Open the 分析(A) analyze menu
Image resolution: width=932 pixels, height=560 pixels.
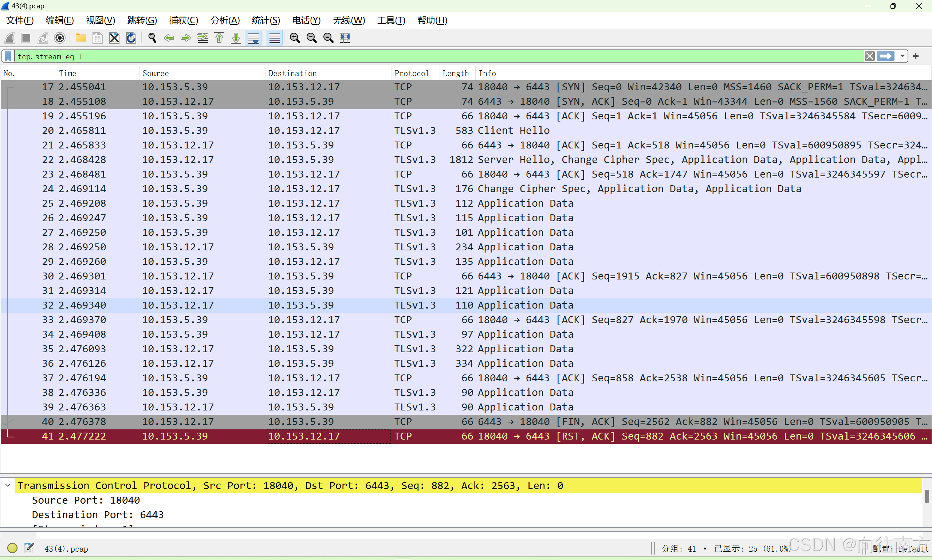225,20
